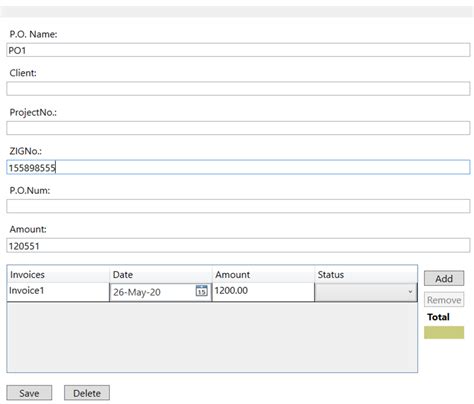Image resolution: width=474 pixels, height=404 pixels.
Task: Click the Amount field showing 120551
Action: point(238,245)
